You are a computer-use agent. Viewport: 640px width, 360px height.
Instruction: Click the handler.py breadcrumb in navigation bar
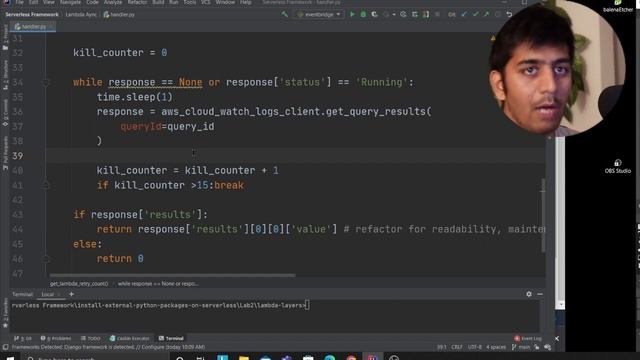click(119, 14)
